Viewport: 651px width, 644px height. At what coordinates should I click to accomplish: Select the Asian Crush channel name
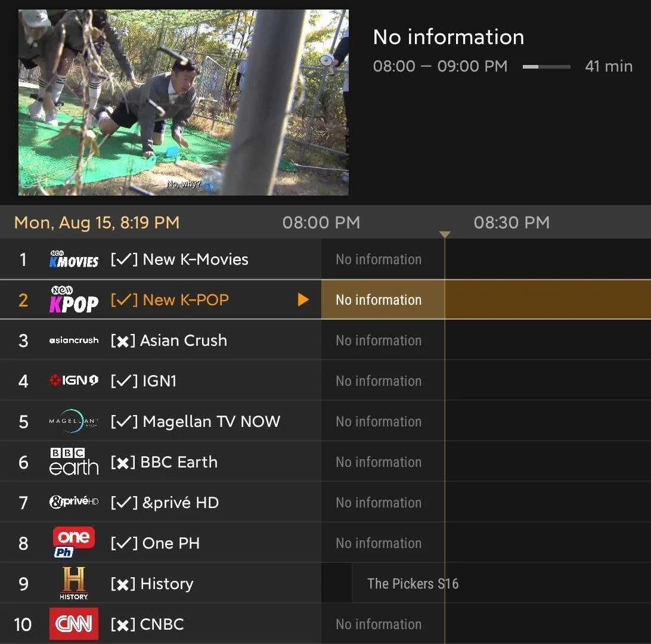coord(184,340)
